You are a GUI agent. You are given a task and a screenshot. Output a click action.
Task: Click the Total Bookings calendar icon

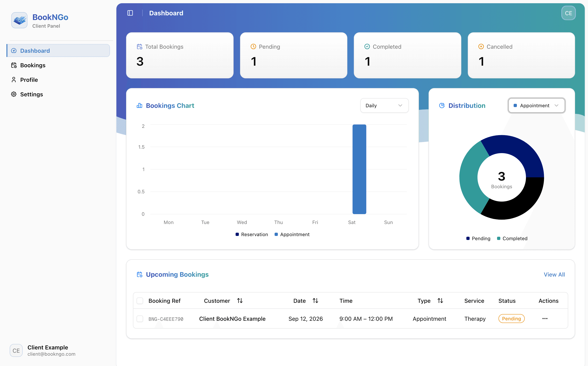(x=139, y=47)
